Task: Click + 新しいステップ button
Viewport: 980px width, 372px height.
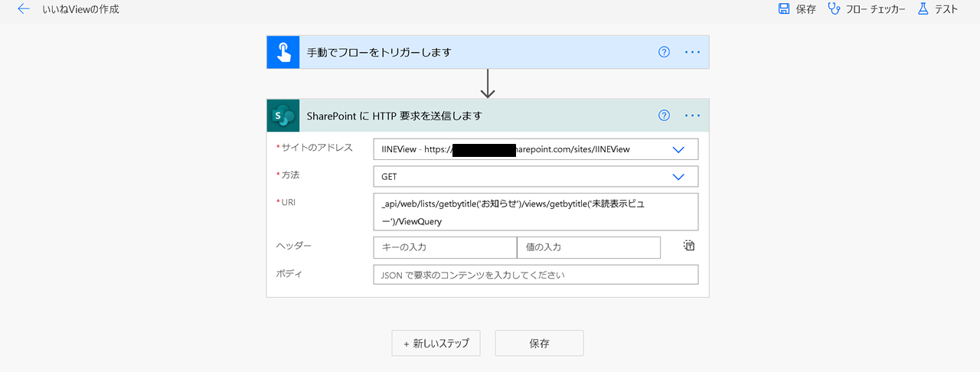Action: coord(436,344)
